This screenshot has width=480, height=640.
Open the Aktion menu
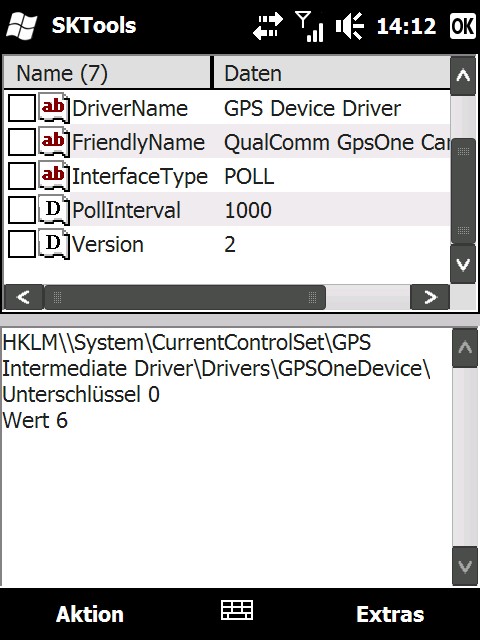(90, 614)
